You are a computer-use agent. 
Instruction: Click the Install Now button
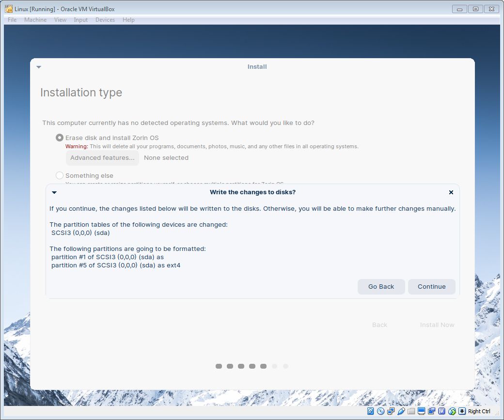437,325
